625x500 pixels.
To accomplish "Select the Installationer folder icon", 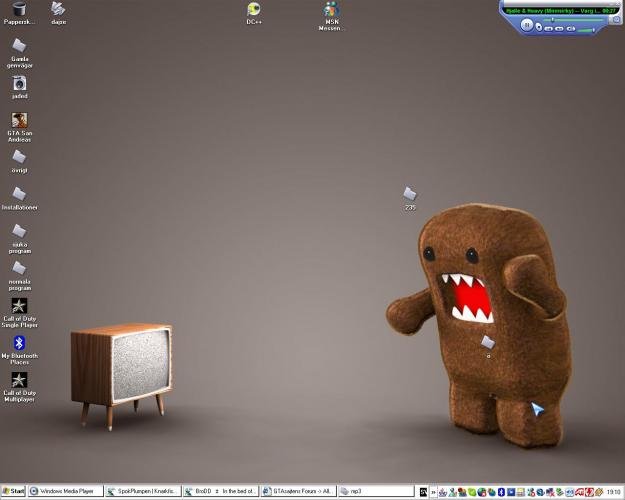I will 19,194.
